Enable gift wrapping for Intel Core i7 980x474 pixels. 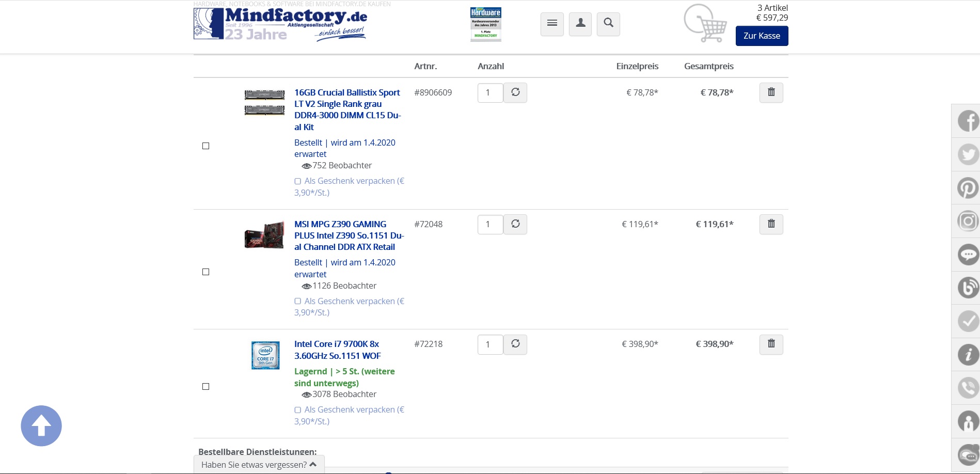(298, 410)
